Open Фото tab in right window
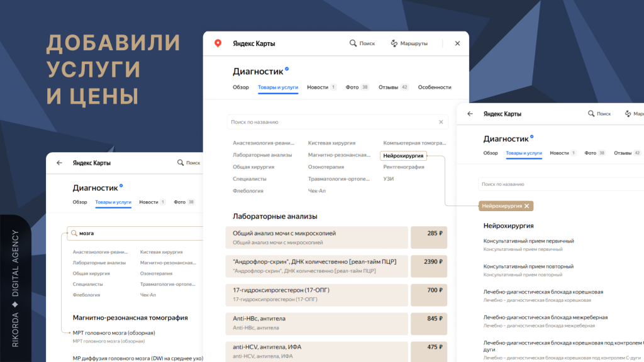This screenshot has height=362, width=644. point(595,153)
